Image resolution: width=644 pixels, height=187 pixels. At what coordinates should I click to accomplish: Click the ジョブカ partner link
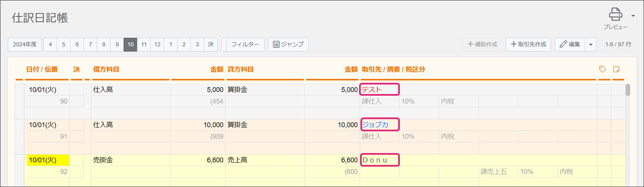(375, 125)
